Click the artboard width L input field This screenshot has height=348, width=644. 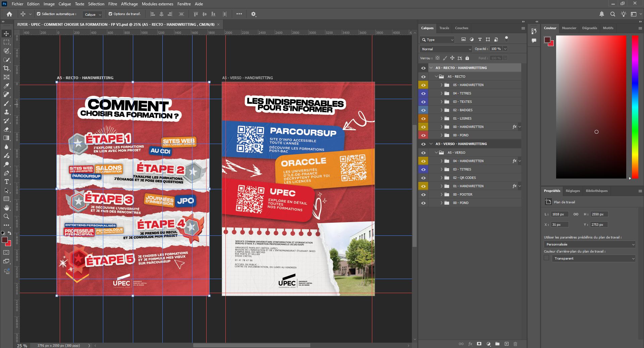560,214
